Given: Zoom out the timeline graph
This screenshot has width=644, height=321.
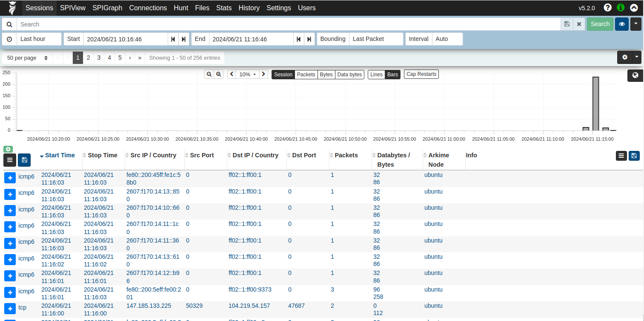Looking at the screenshot, I should [209, 74].
